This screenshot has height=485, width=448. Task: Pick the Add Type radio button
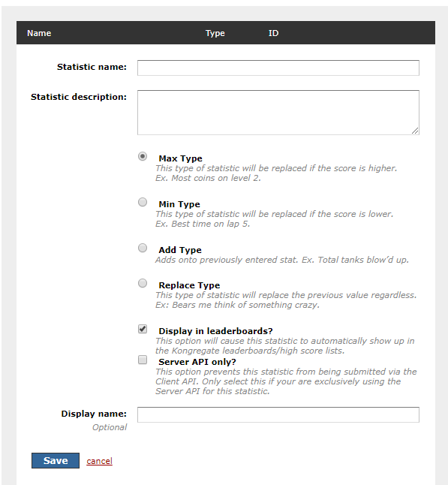[x=143, y=248]
